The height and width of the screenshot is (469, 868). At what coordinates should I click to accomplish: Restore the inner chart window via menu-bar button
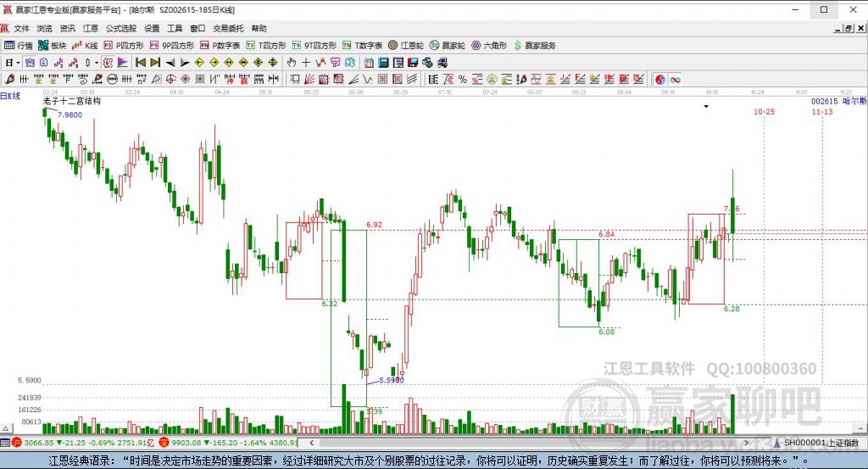coord(848,28)
